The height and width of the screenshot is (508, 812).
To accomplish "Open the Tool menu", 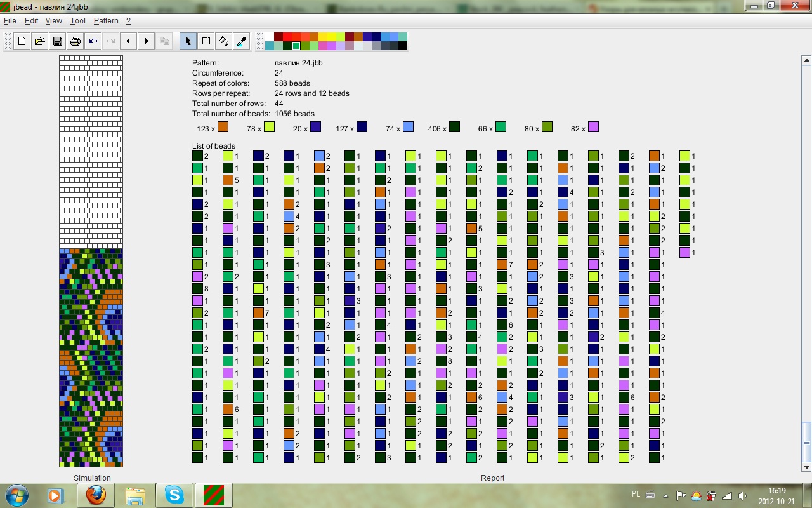I will tap(77, 21).
